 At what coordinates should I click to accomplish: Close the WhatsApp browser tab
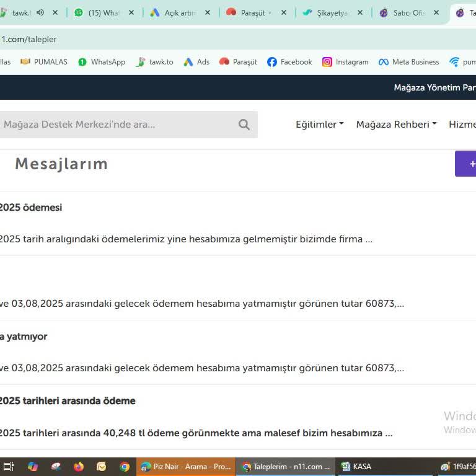(131, 13)
